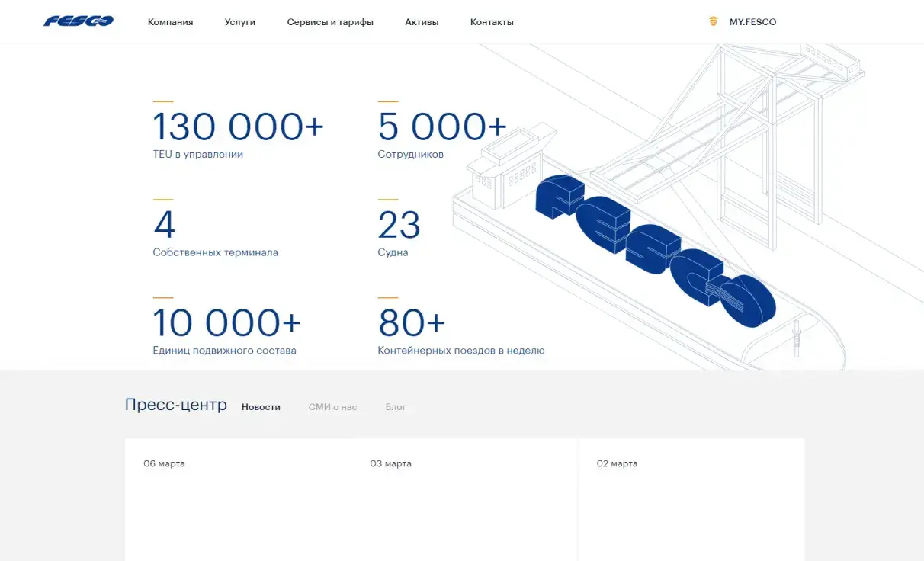The image size is (924, 561).
Task: Open the news card dated 06 марта
Action: point(238,499)
